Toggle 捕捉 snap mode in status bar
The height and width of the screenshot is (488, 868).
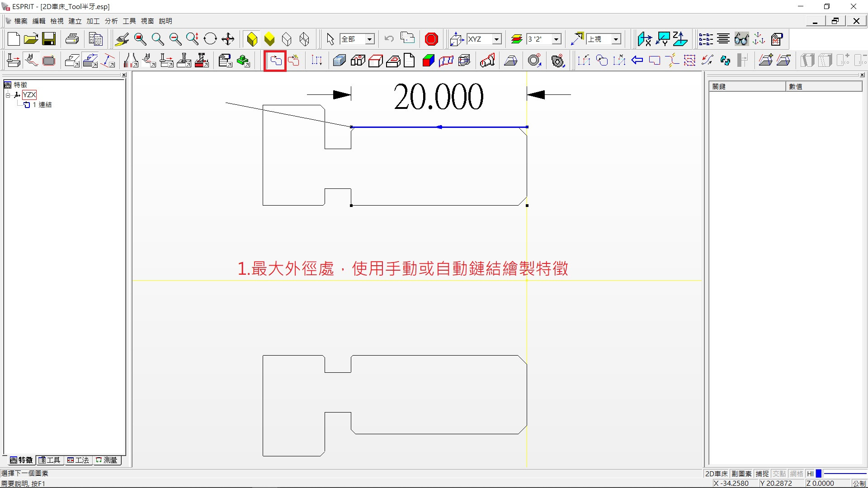[762, 474]
